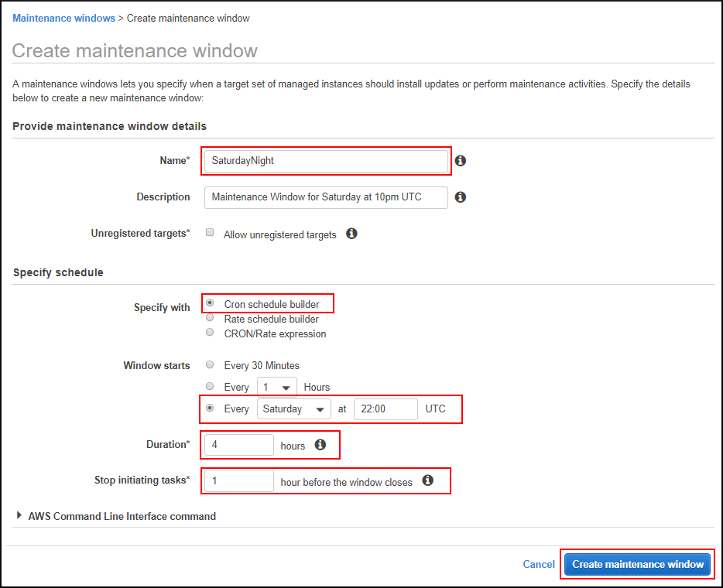
Task: Open the info tooltip for unregistered targets
Action: click(351, 233)
